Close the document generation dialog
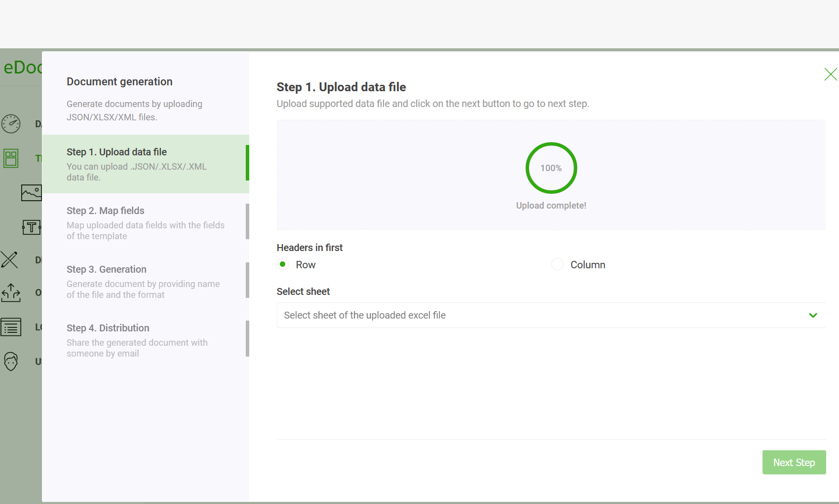Screen dimensions: 839x504 pyautogui.click(x=830, y=74)
